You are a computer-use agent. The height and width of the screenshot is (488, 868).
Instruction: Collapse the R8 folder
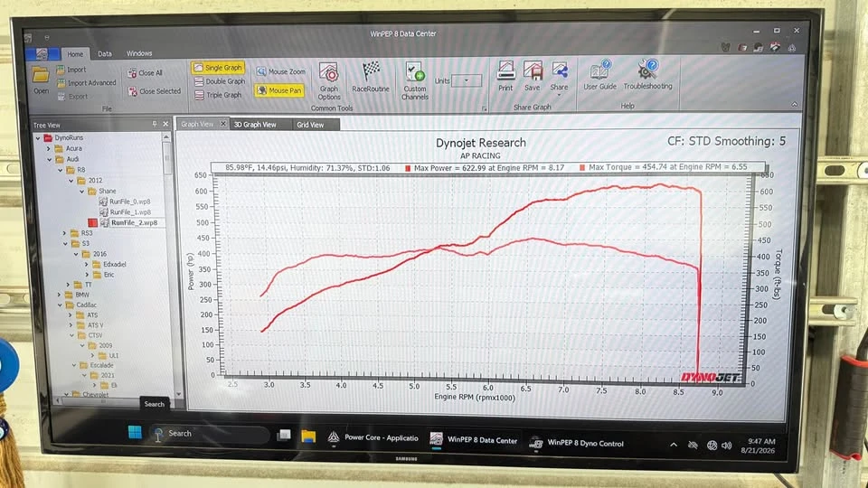point(60,170)
